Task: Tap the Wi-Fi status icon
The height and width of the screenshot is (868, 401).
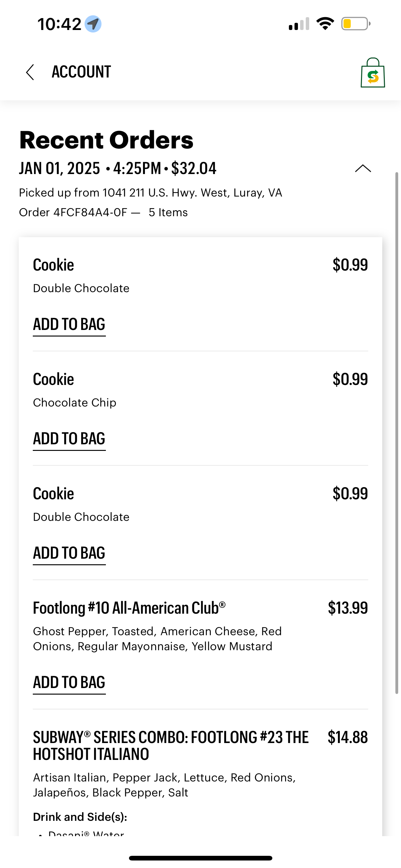Action: click(325, 24)
